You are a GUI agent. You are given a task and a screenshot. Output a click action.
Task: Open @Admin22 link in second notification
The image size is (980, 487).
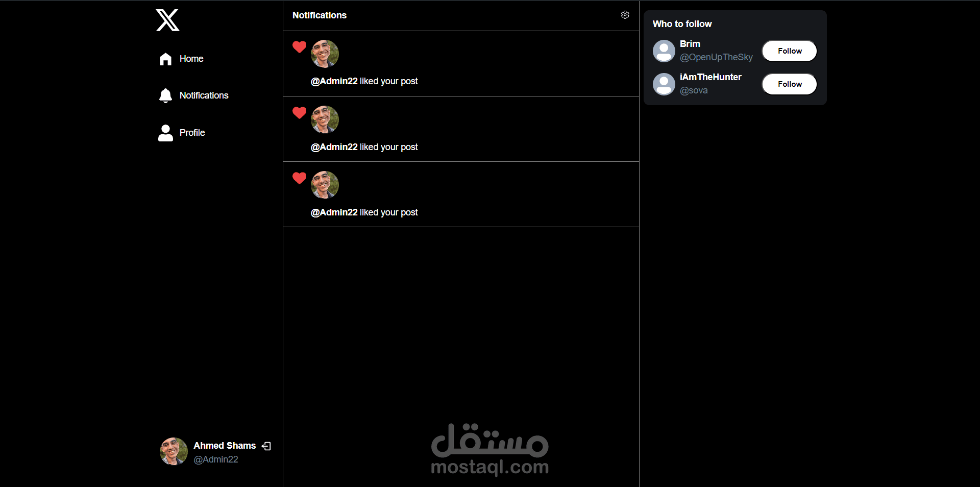[x=334, y=147]
